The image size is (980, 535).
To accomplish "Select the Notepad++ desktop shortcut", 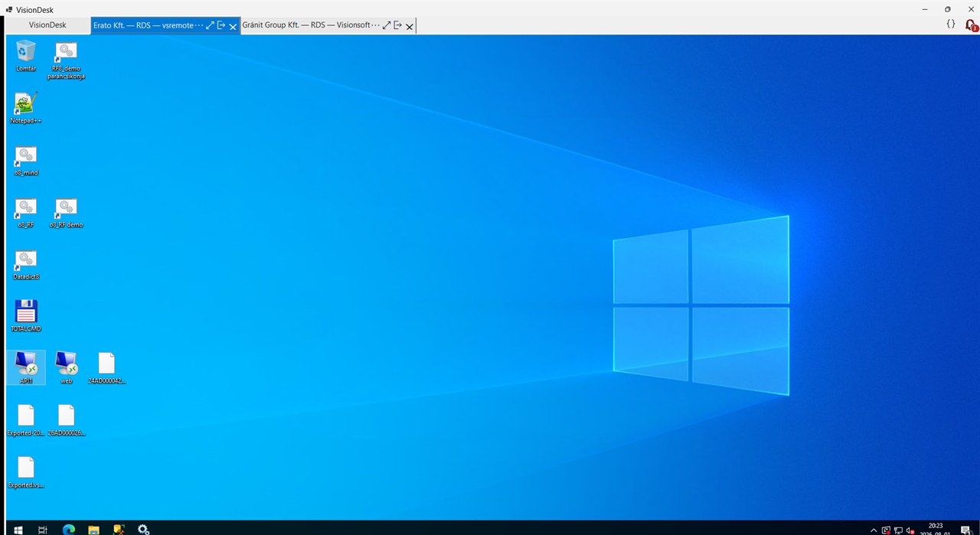I will pos(26,108).
